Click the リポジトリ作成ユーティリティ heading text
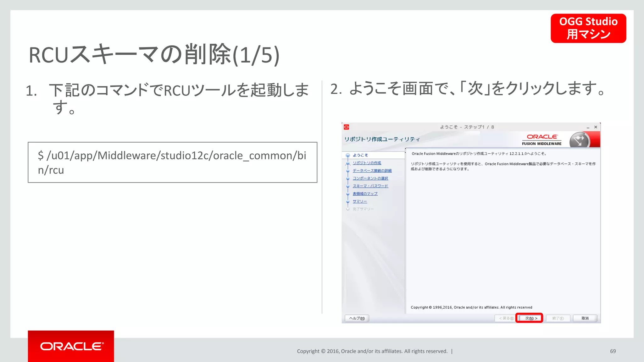This screenshot has width=644, height=362. click(382, 139)
